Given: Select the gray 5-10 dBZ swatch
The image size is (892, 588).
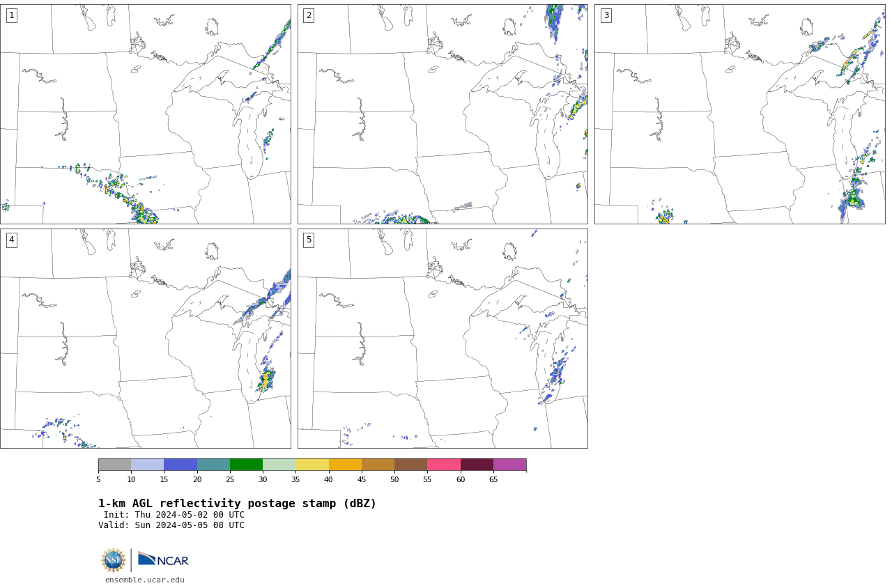Looking at the screenshot, I should [x=114, y=465].
